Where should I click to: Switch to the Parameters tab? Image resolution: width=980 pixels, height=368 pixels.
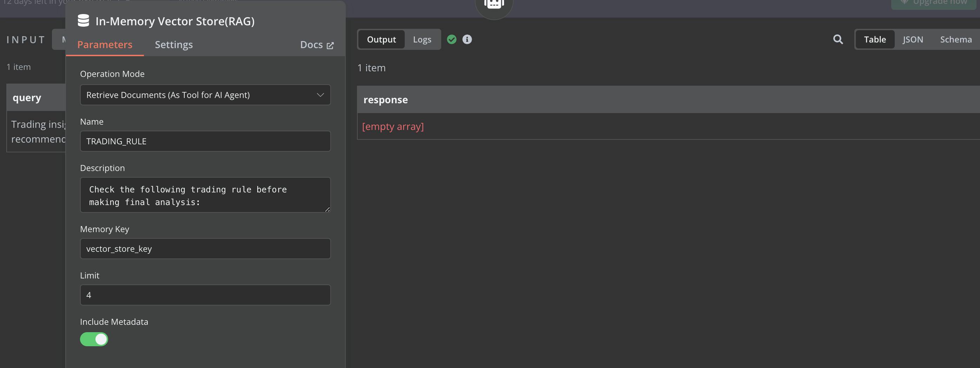pyautogui.click(x=105, y=45)
